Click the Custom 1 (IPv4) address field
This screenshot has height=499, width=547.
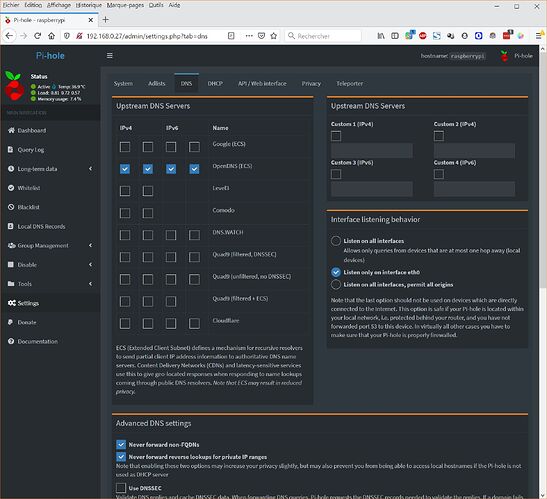pos(372,150)
